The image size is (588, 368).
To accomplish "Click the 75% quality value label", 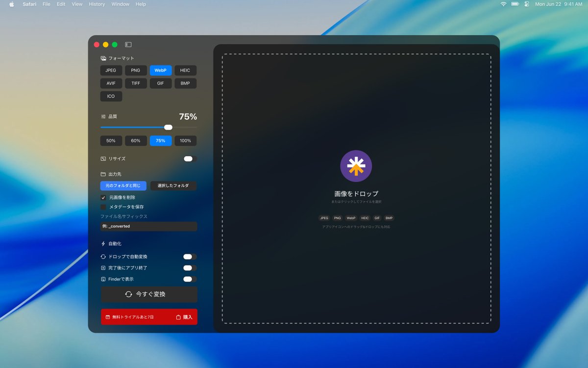I will 188,117.
